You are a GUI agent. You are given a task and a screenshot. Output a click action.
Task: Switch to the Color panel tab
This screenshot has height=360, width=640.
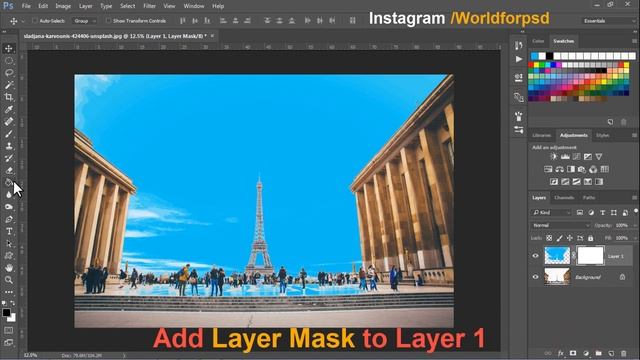point(538,41)
